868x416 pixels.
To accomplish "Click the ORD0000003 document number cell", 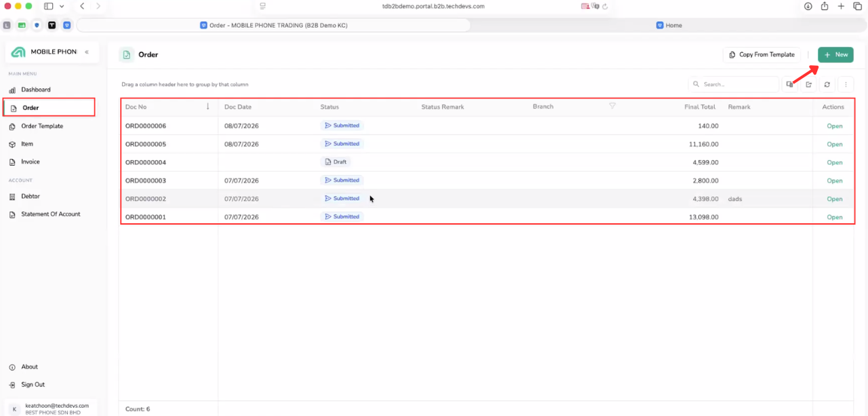I will [146, 181].
